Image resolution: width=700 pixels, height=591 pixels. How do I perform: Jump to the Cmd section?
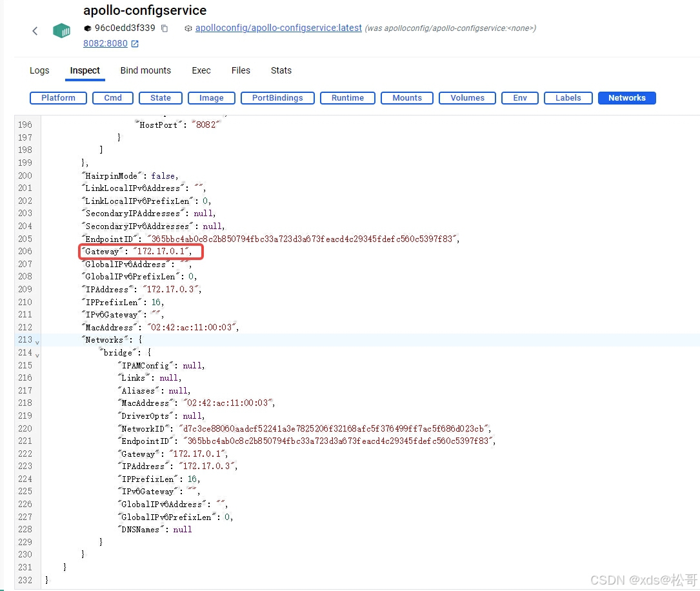(x=113, y=98)
